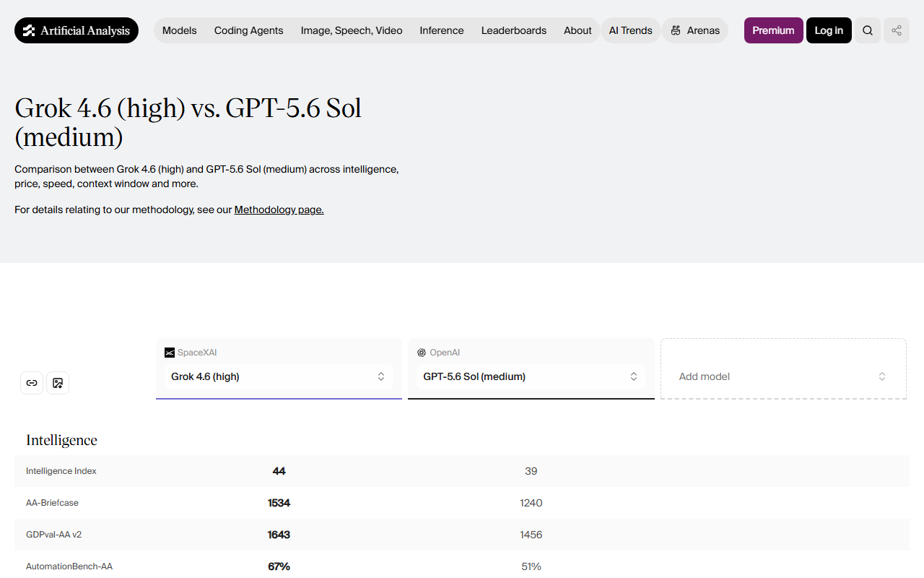Open the Add model dropdown
The height and width of the screenshot is (578, 924).
click(783, 376)
